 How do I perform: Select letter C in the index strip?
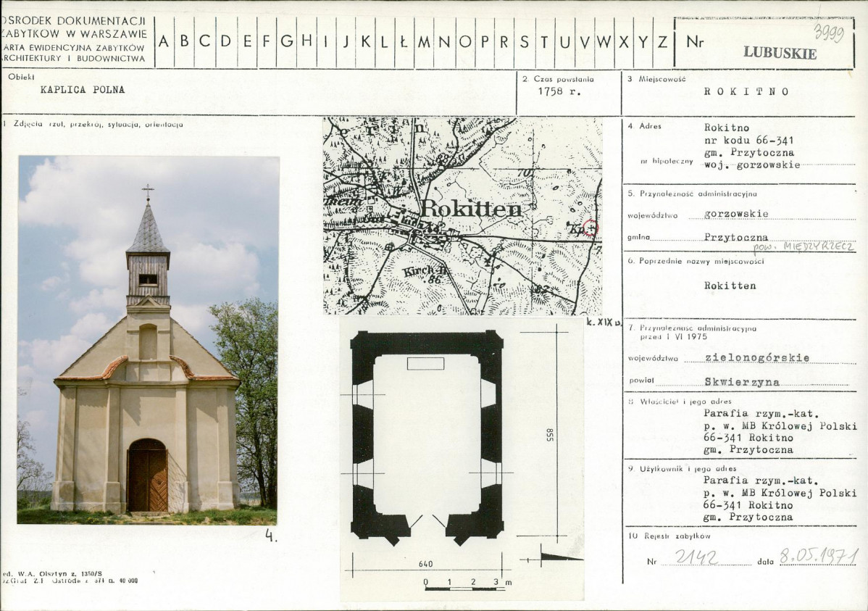pos(205,41)
